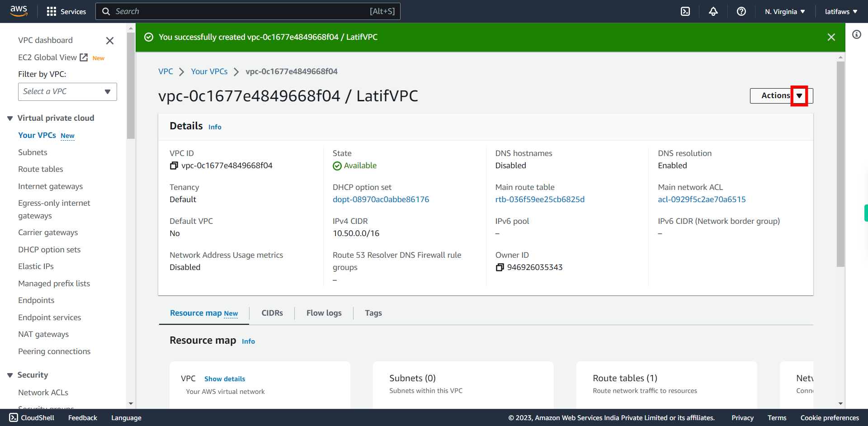This screenshot has width=868, height=426.
Task: Click Info link next to Resource map
Action: click(x=248, y=341)
